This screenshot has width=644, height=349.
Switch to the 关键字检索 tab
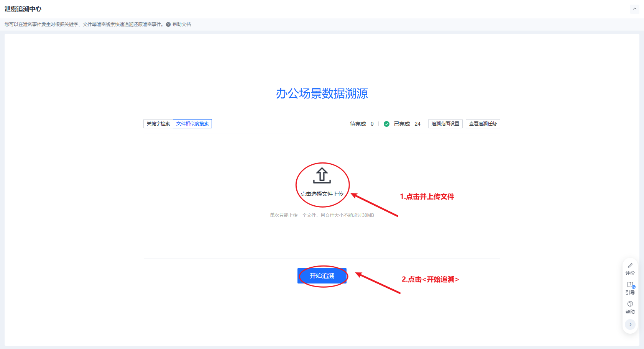point(158,124)
